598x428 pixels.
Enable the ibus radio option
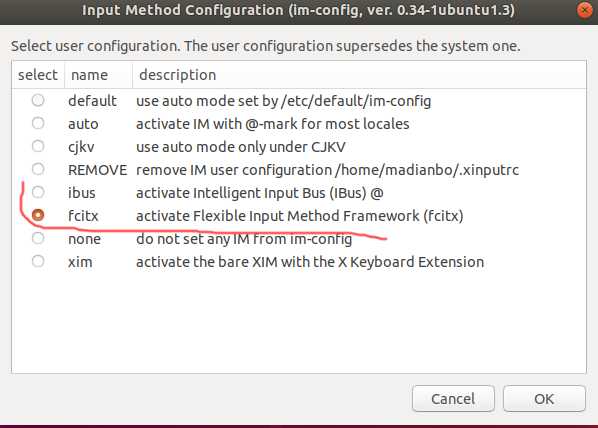point(38,192)
